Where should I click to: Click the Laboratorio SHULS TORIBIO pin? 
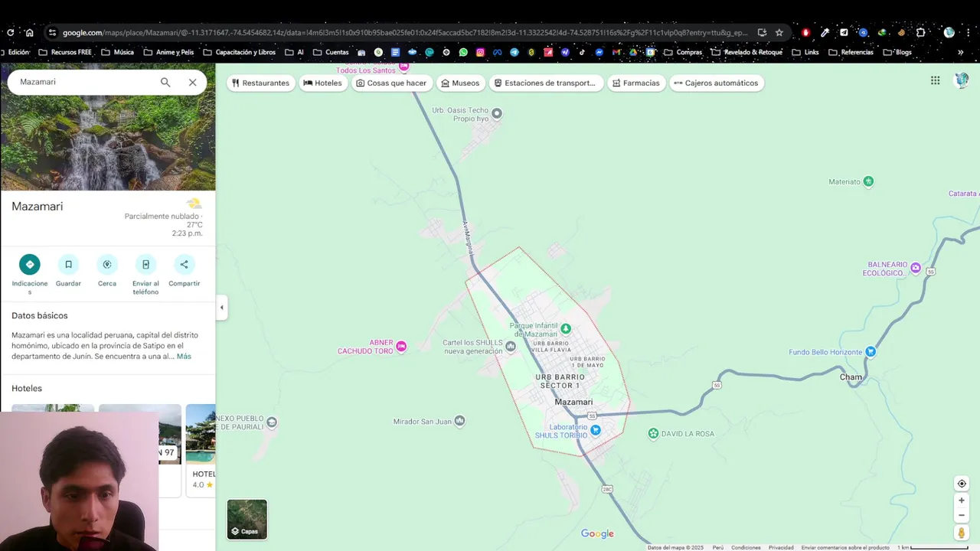coord(596,430)
